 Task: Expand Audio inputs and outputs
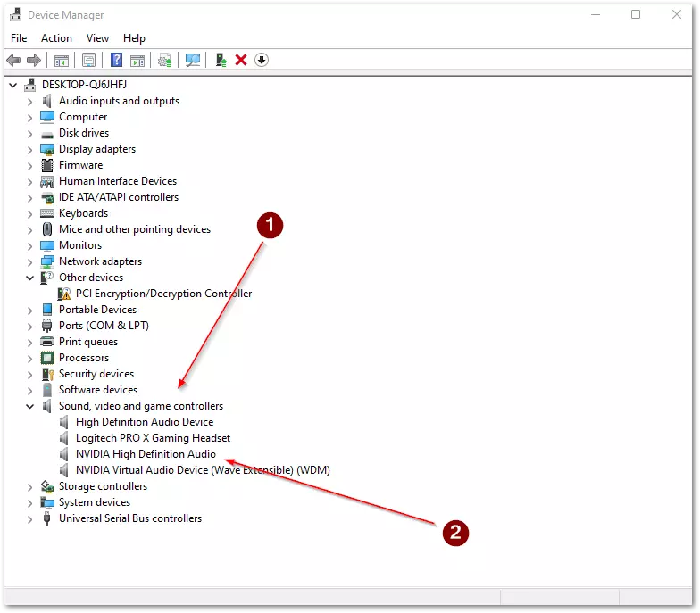click(x=29, y=102)
